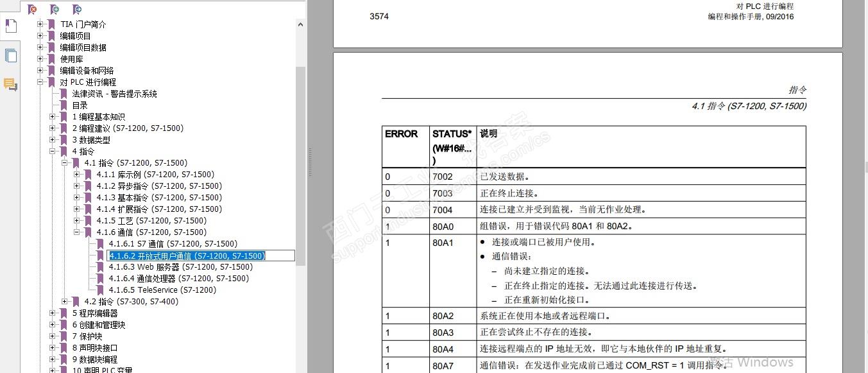The image size is (868, 373).
Task: Click the 说明 column header
Action: 489,134
